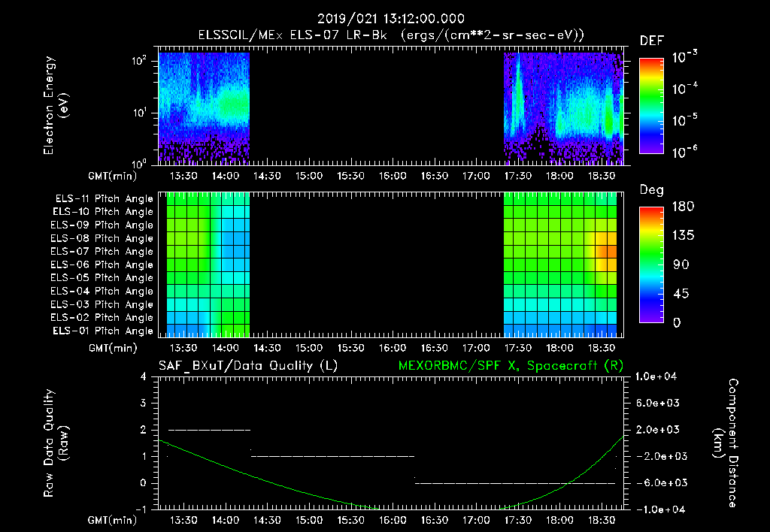Select the ELS-11 Pitch Angle row label
Image resolution: width=770 pixels, height=532 pixels.
pyautogui.click(x=104, y=199)
